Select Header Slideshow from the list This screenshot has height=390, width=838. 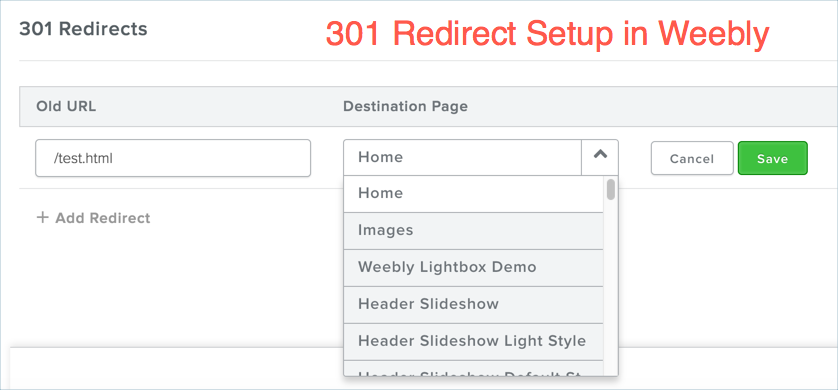click(474, 305)
